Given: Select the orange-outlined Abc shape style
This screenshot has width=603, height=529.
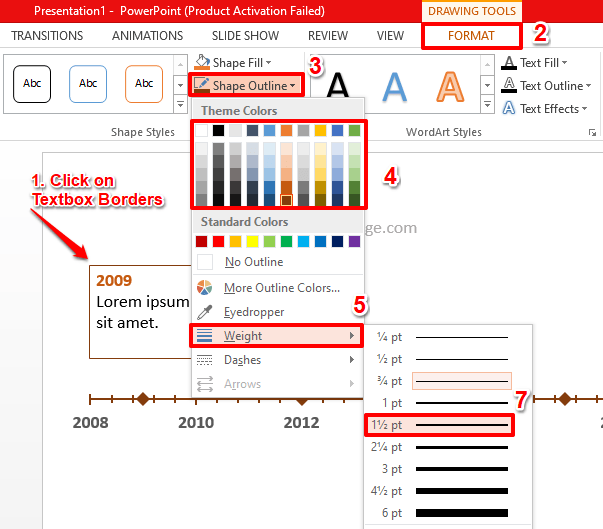Looking at the screenshot, I should (144, 83).
